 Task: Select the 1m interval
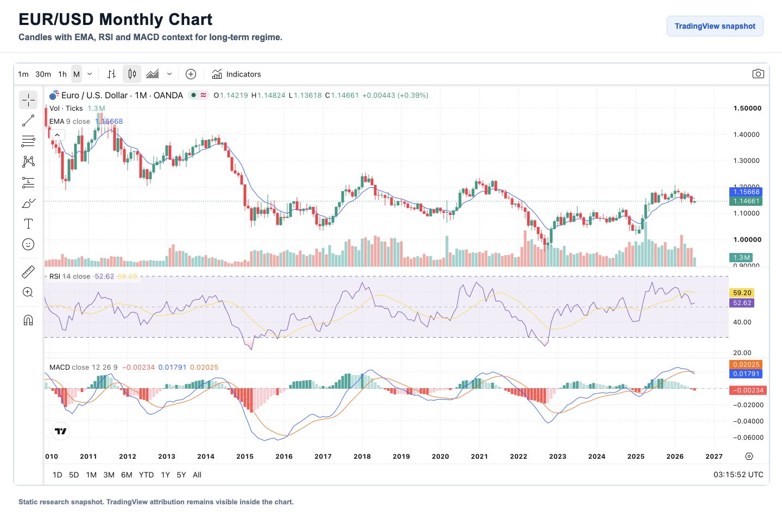click(23, 74)
